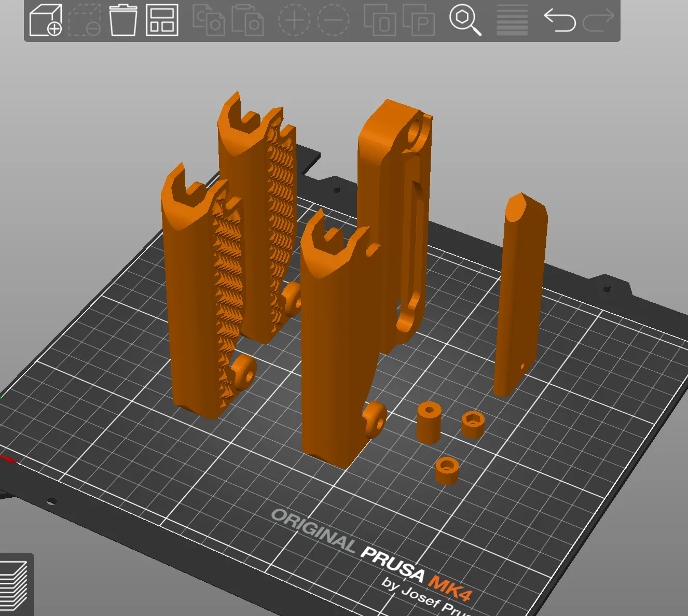Viewport: 688px width, 616px height.
Task: Click the Delete all trash can icon
Action: click(x=123, y=21)
